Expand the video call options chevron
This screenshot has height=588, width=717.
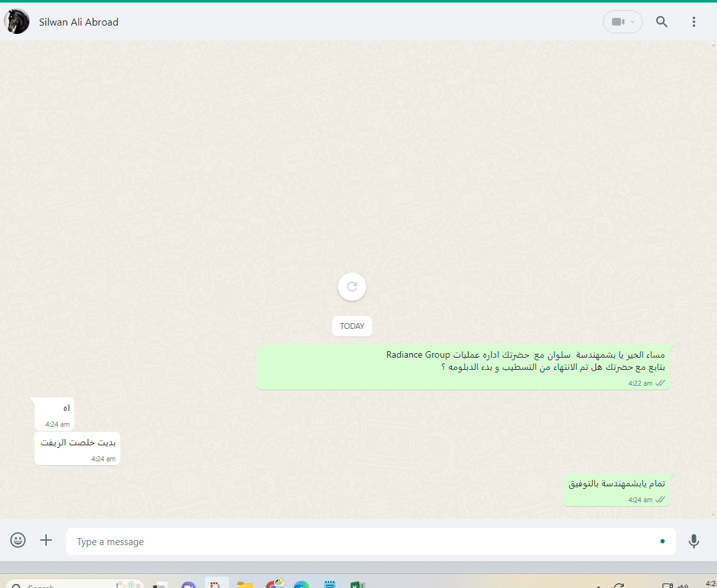coord(632,22)
